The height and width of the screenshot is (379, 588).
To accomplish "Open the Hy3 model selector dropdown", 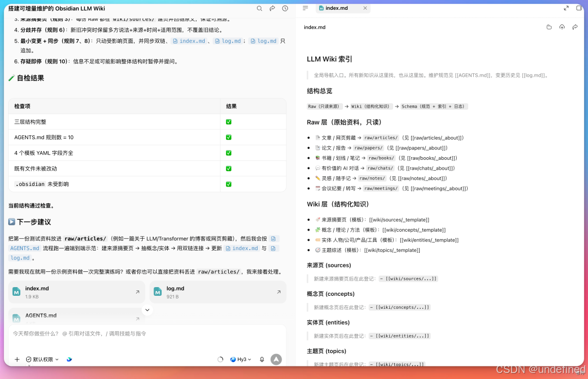I will tap(241, 359).
